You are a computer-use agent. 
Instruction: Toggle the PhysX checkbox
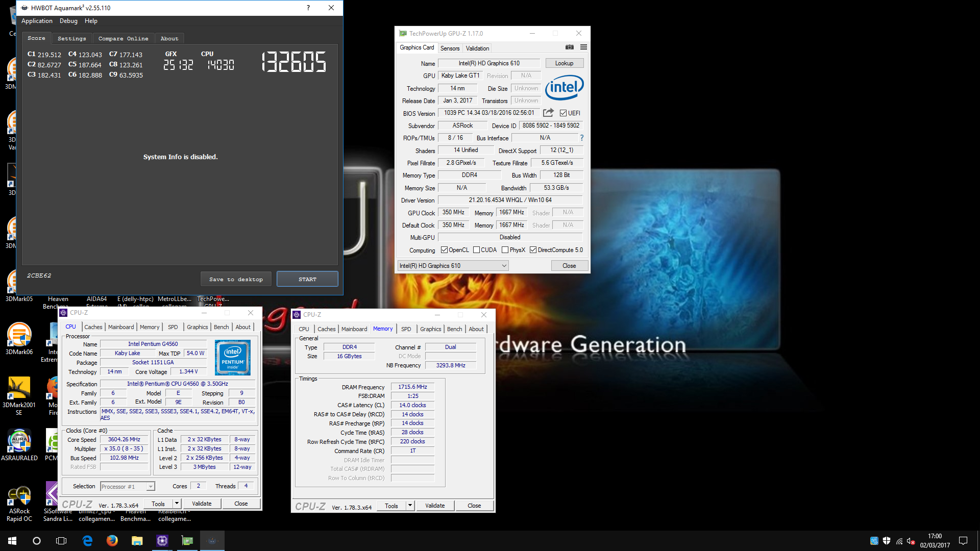505,250
